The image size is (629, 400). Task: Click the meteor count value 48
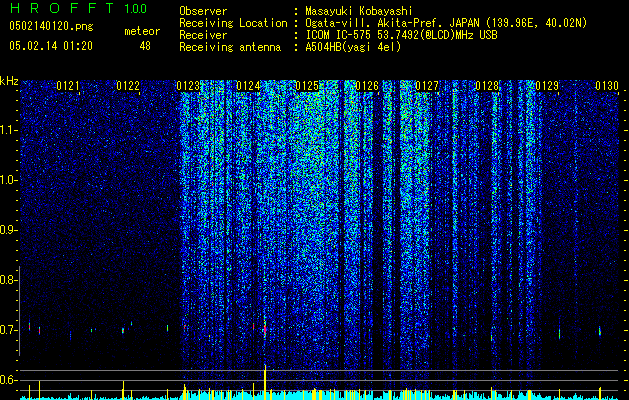point(145,46)
